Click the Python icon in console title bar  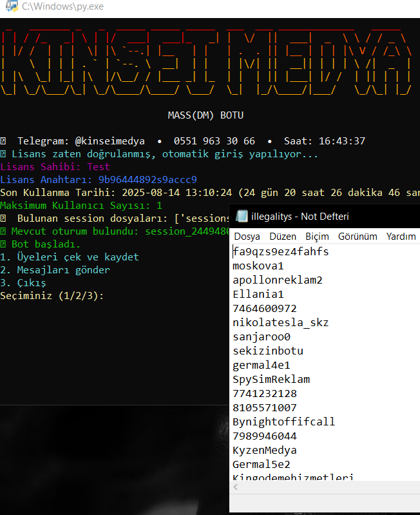click(x=12, y=6)
